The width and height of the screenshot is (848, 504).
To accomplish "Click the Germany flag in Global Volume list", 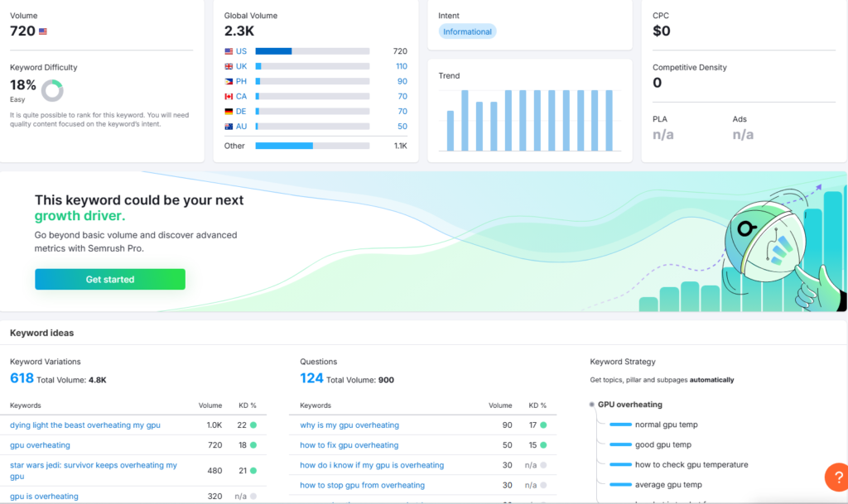I will tap(229, 111).
